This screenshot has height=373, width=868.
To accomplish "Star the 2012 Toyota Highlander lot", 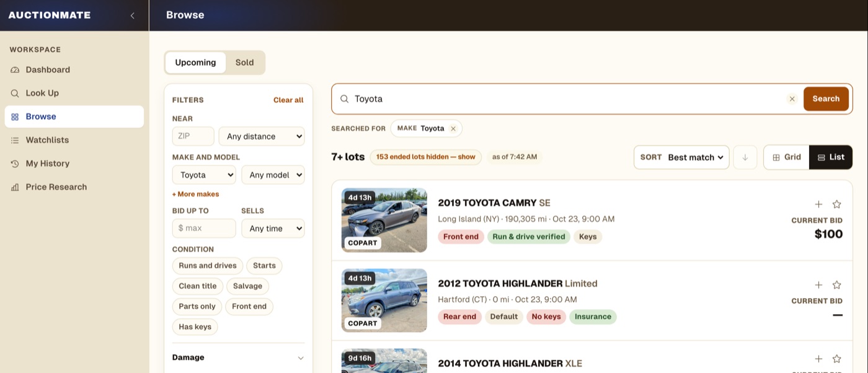I will click(836, 285).
